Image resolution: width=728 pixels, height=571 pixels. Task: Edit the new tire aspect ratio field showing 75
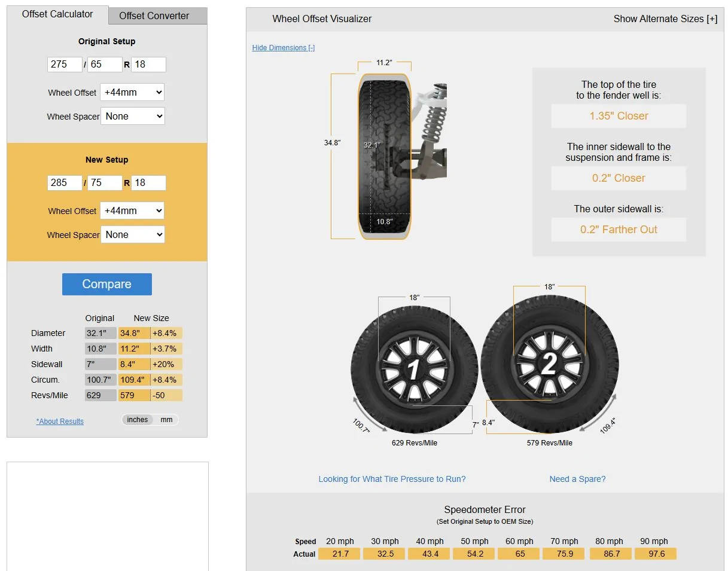point(104,183)
